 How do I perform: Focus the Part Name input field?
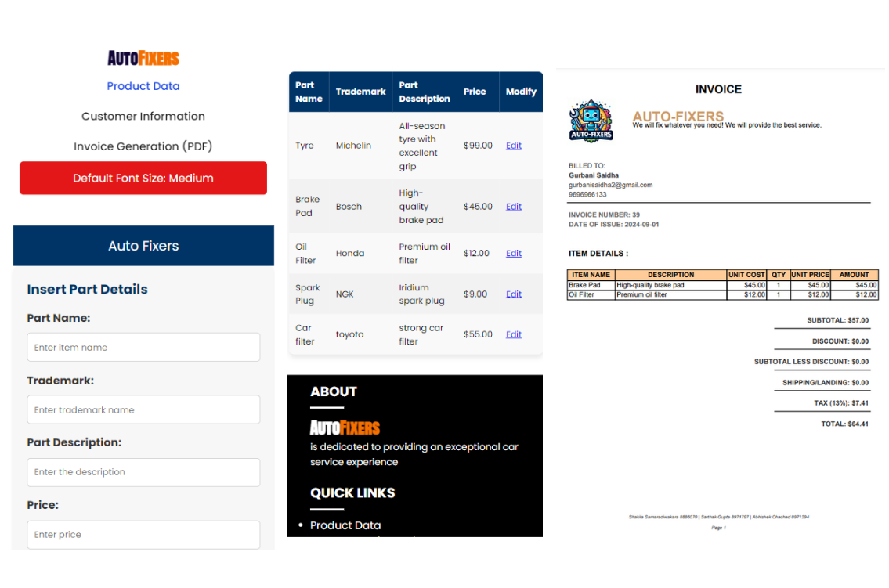coord(143,347)
